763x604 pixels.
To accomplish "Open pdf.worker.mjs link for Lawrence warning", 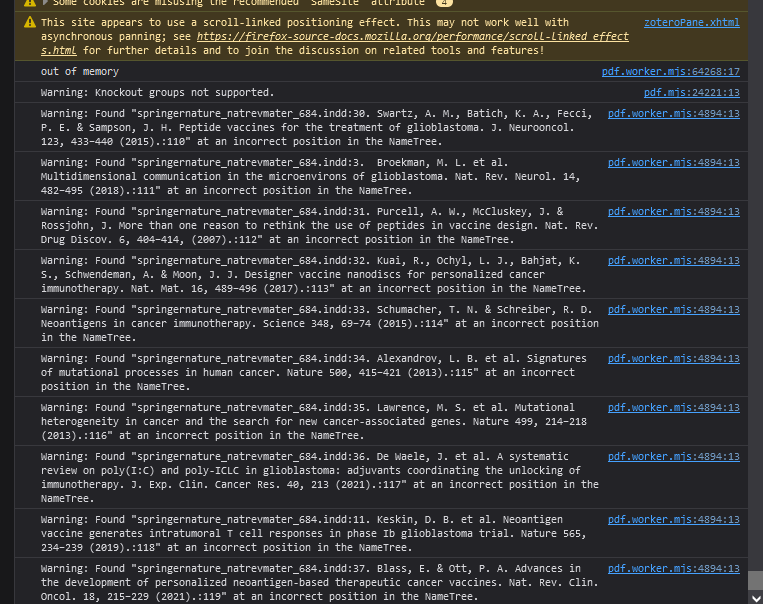I will pos(673,408).
